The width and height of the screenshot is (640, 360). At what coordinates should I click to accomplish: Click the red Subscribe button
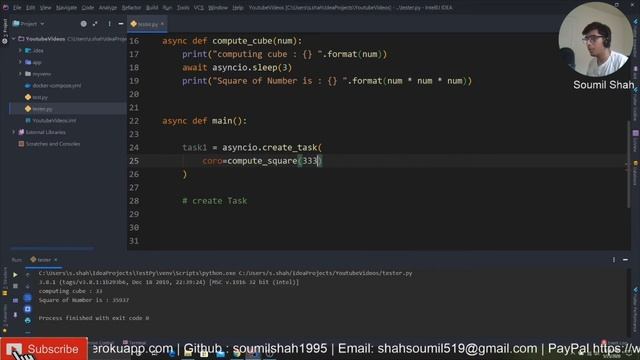coord(44,349)
